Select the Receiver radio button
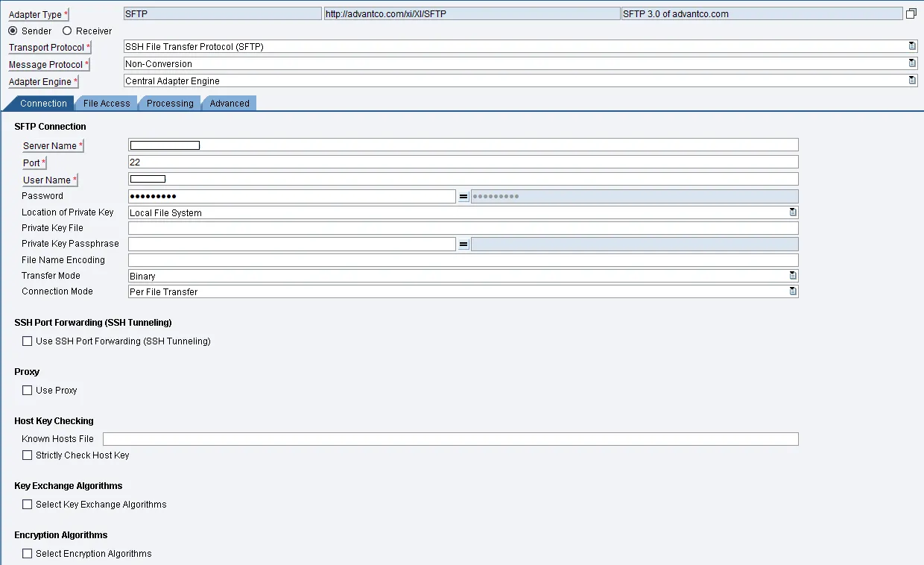The height and width of the screenshot is (565, 924). pyautogui.click(x=68, y=31)
